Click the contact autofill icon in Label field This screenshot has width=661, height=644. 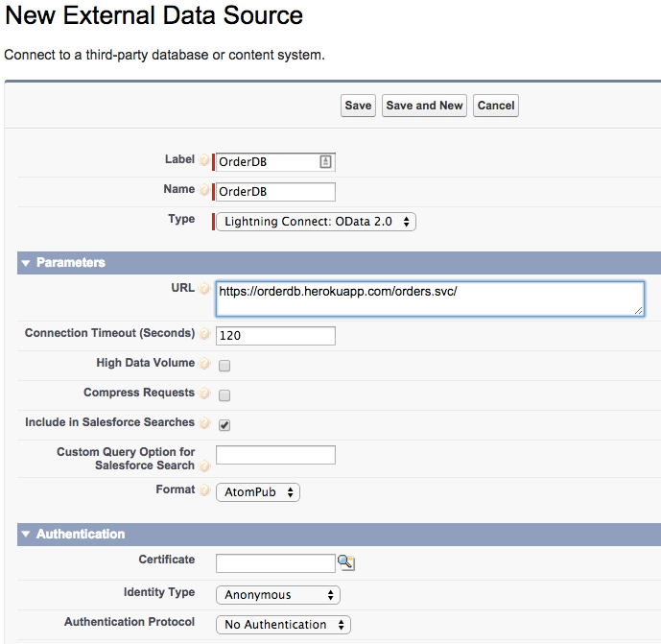tap(325, 162)
